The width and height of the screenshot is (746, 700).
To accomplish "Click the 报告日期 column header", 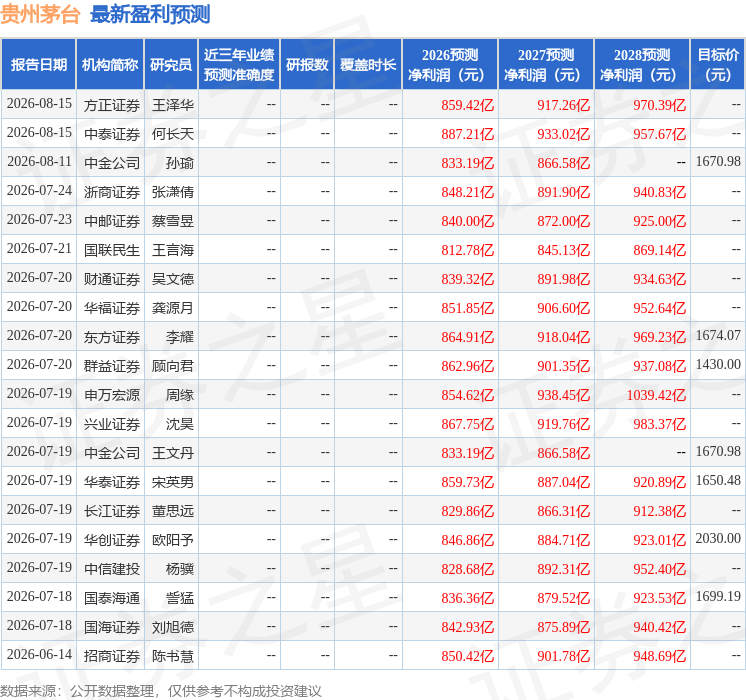I will [x=39, y=65].
